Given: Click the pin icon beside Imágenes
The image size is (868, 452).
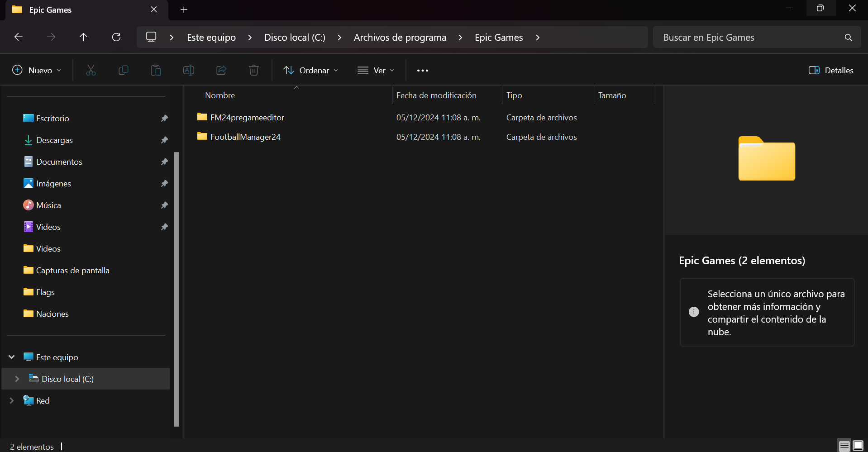Looking at the screenshot, I should 164,183.
